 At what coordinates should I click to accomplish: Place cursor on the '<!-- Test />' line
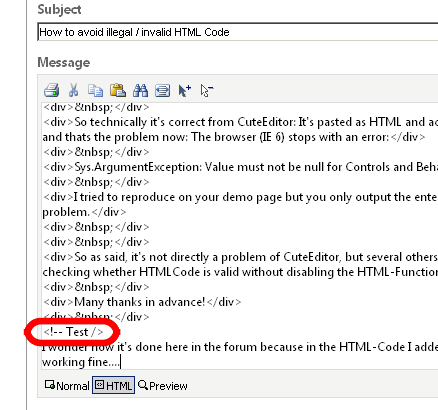point(73,332)
